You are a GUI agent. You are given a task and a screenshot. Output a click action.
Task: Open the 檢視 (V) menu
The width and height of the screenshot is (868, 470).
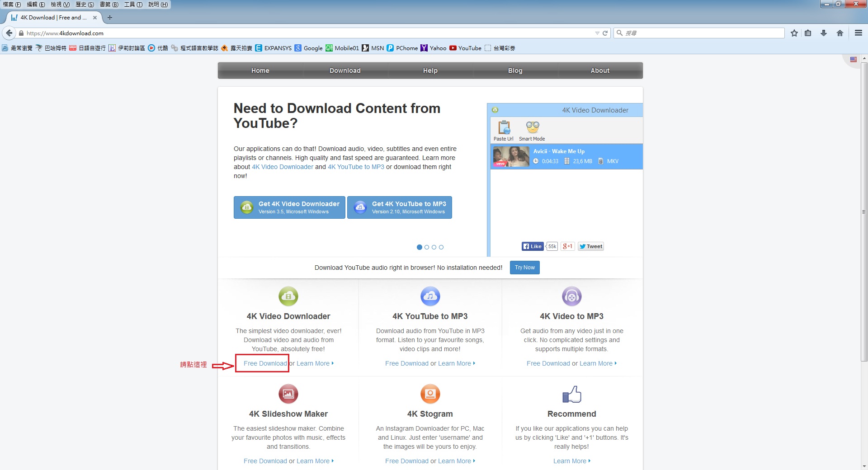click(x=60, y=4)
